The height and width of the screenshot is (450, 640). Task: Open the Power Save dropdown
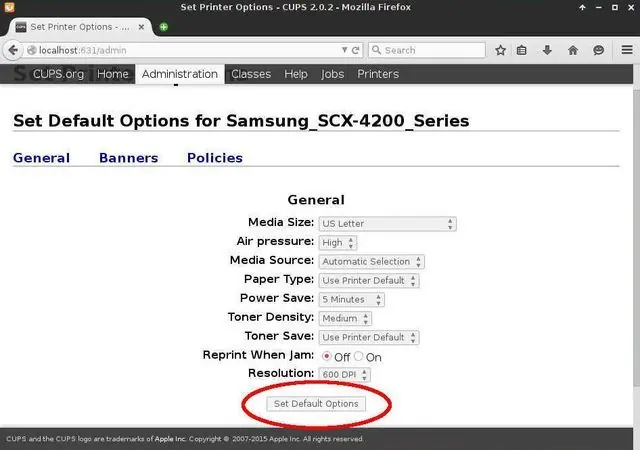point(351,299)
